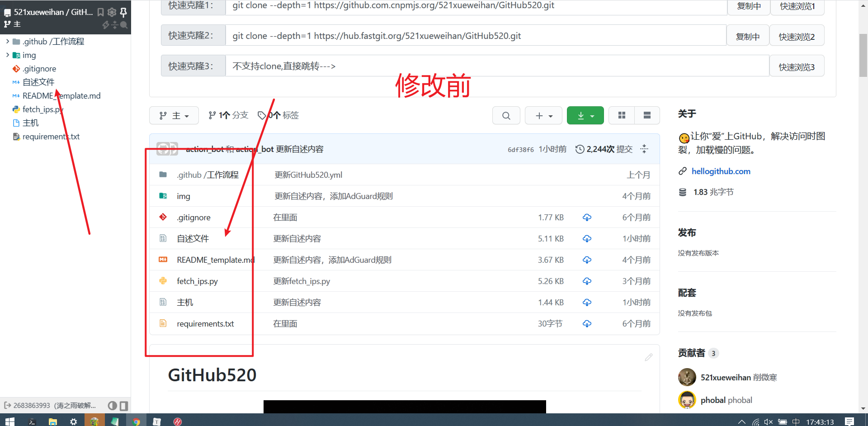Click the 快速克隆2 URL field
Image resolution: width=868 pixels, height=426 pixels.
(476, 36)
